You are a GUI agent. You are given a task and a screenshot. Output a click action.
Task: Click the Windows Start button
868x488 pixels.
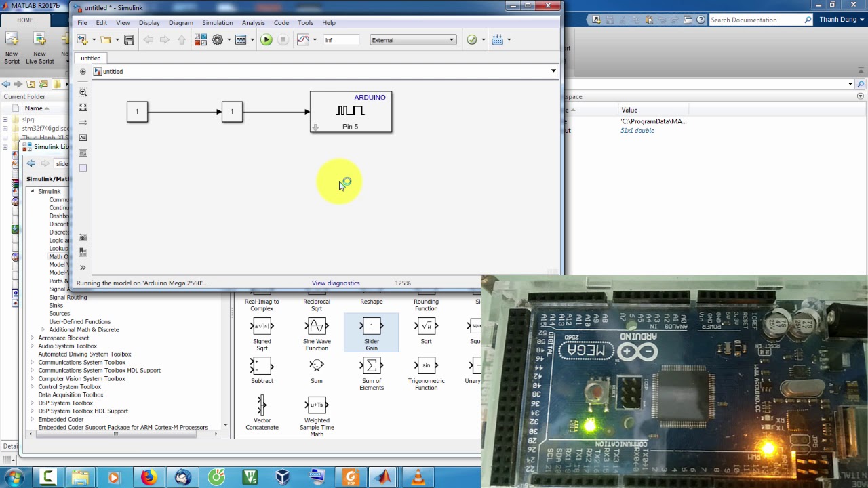pyautogui.click(x=14, y=477)
